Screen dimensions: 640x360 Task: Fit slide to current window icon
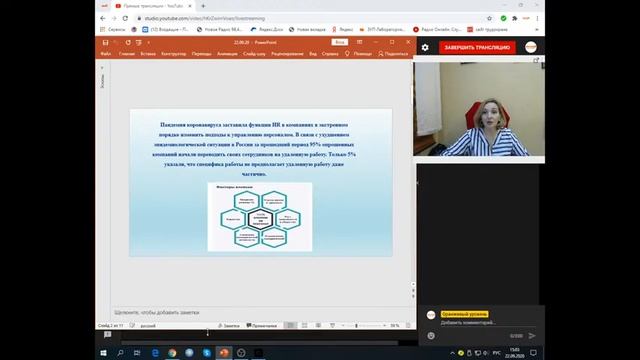pos(408,326)
